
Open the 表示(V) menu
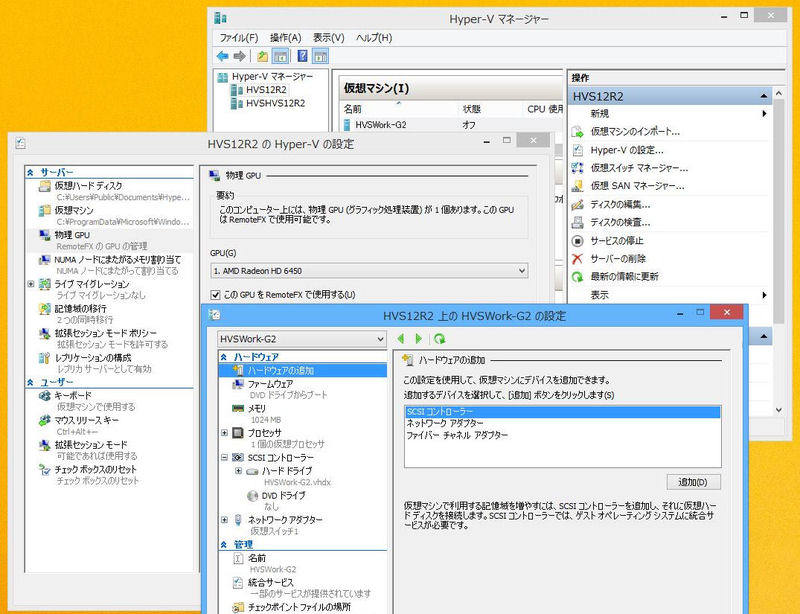[x=329, y=38]
